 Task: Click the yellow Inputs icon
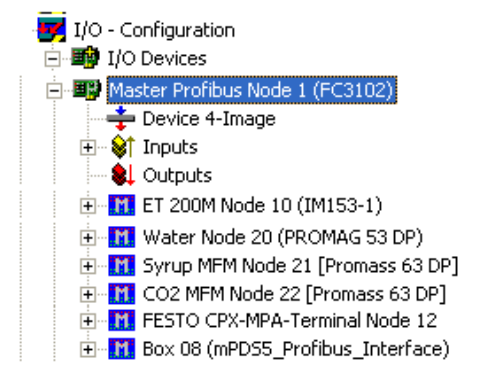coord(123,147)
